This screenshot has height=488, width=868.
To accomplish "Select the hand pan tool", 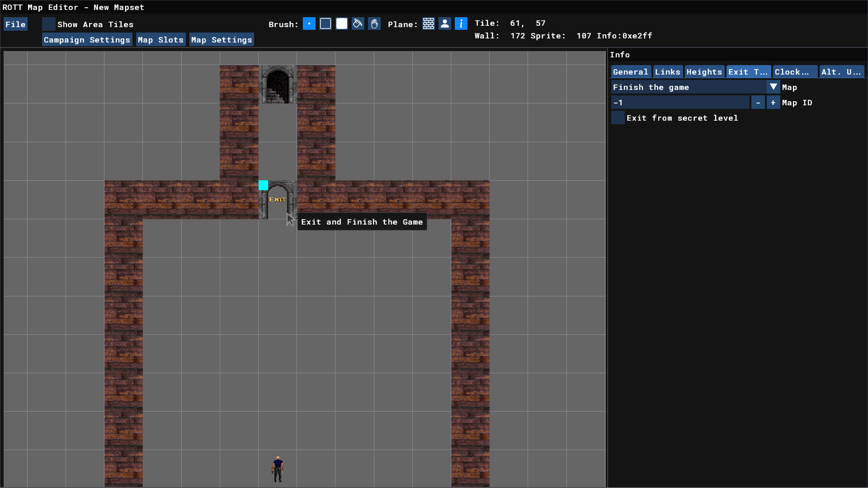I will [x=374, y=24].
